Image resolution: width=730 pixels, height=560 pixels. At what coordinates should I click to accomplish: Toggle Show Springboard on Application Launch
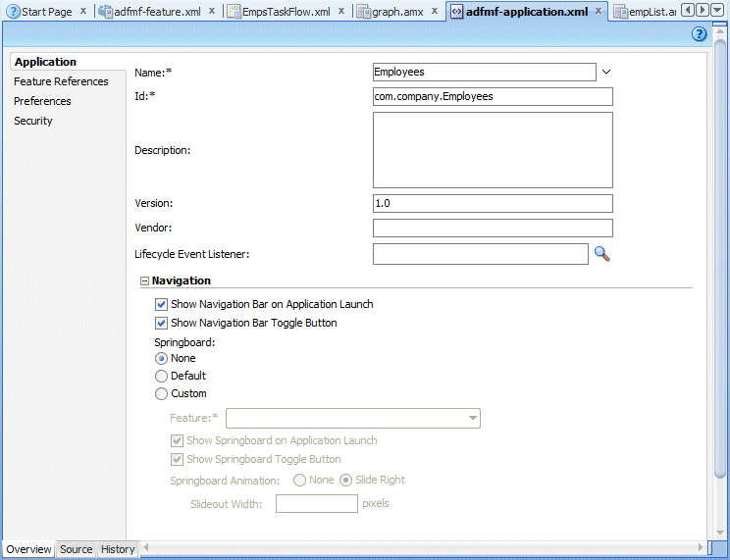pos(177,440)
